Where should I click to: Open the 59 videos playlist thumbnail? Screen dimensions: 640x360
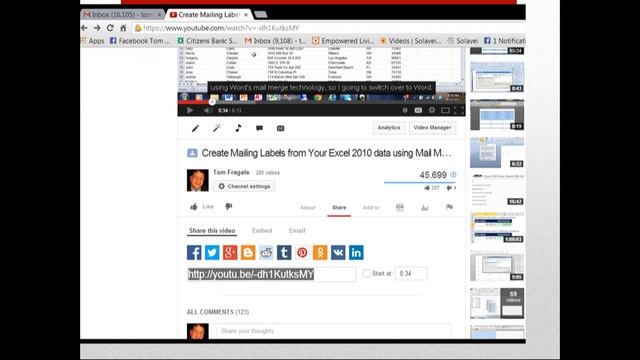(497, 303)
